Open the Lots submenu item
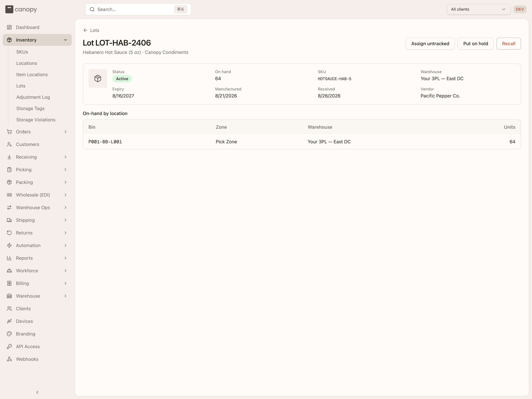The width and height of the screenshot is (532, 399). click(21, 86)
